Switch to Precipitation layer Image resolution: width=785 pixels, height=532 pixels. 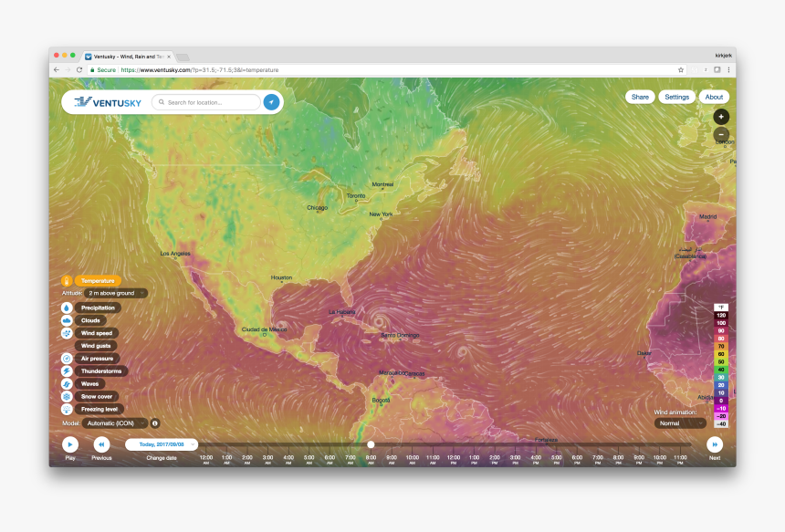tap(98, 308)
